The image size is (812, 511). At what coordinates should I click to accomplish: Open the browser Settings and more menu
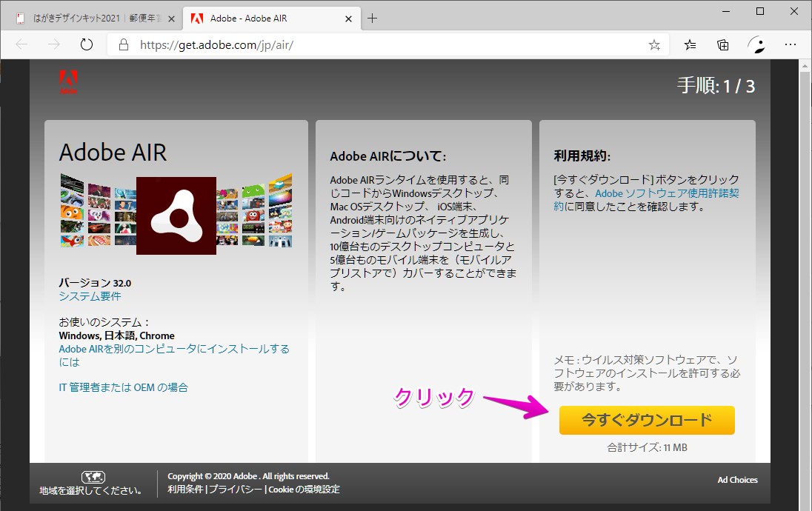[791, 45]
